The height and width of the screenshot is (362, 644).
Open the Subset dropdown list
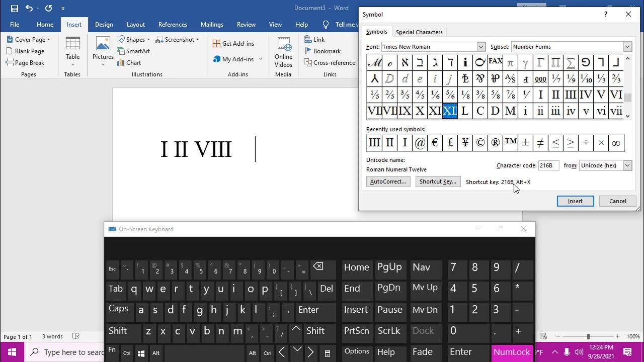(627, 47)
